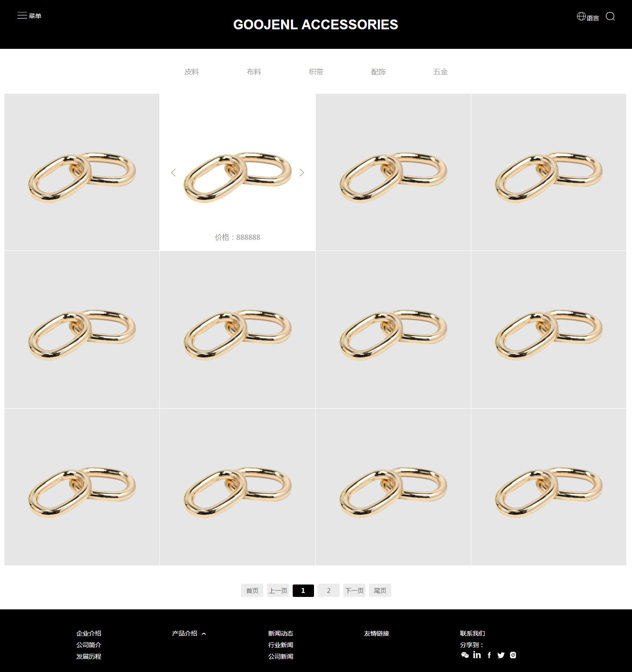Jump to 尾页 last page

pyautogui.click(x=380, y=590)
